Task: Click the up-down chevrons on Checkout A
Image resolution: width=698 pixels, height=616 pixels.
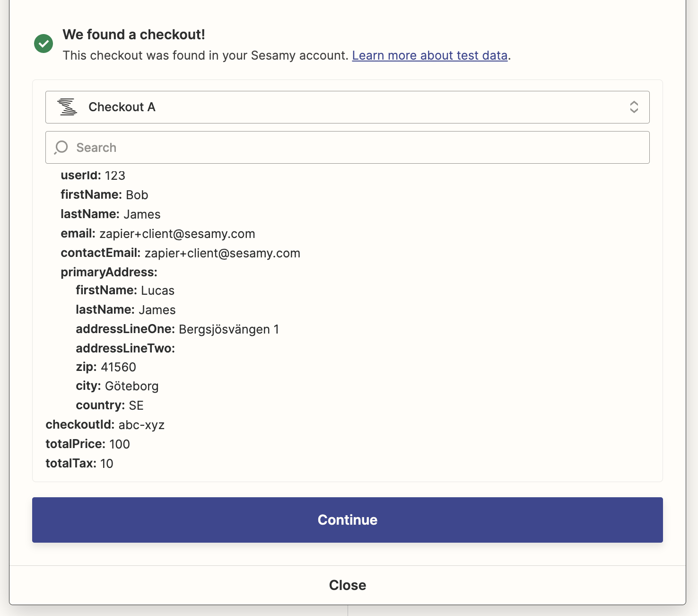Action: click(634, 107)
